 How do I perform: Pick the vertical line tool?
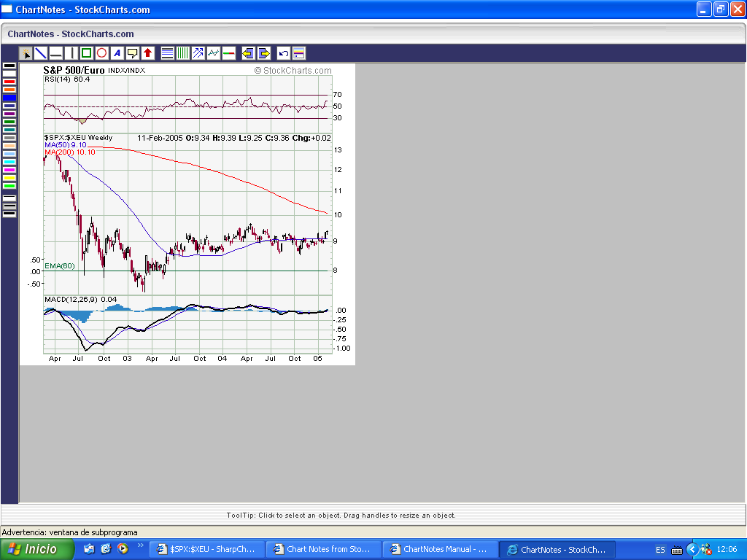click(x=71, y=53)
